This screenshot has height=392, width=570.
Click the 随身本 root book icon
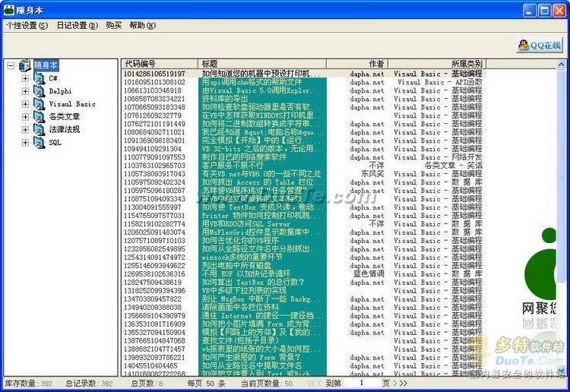point(25,65)
